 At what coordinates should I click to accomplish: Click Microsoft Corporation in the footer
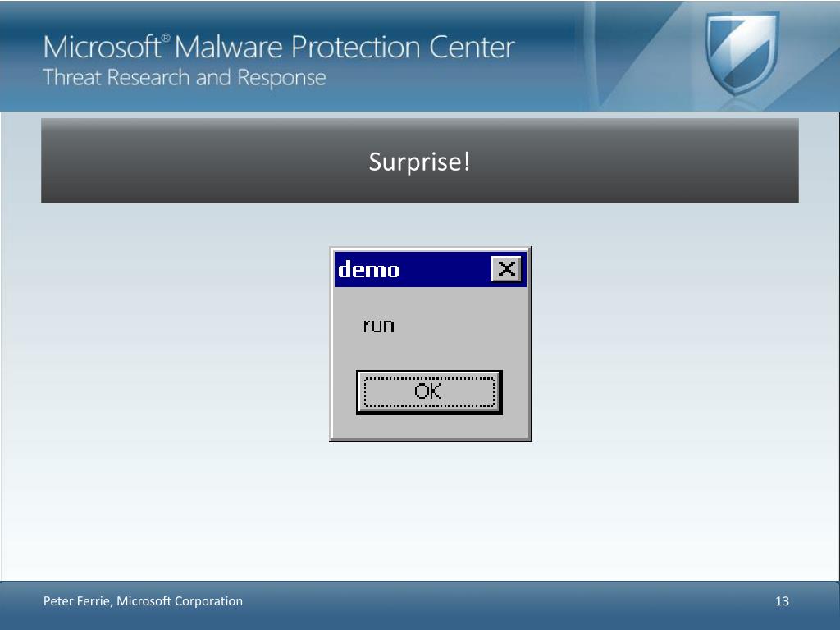(180, 601)
